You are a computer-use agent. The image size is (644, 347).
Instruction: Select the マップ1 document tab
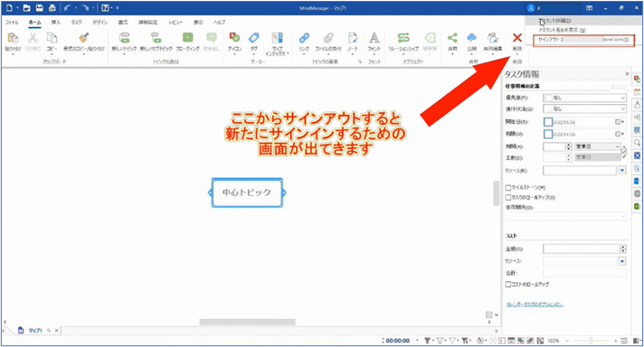(35, 330)
